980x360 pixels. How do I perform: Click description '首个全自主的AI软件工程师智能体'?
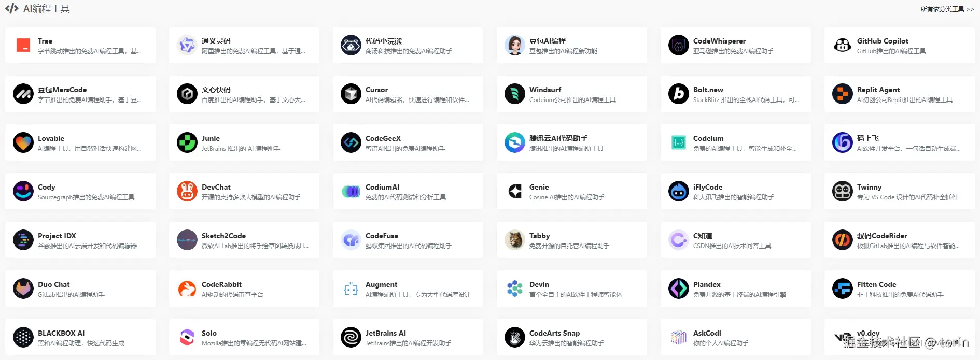tap(576, 295)
